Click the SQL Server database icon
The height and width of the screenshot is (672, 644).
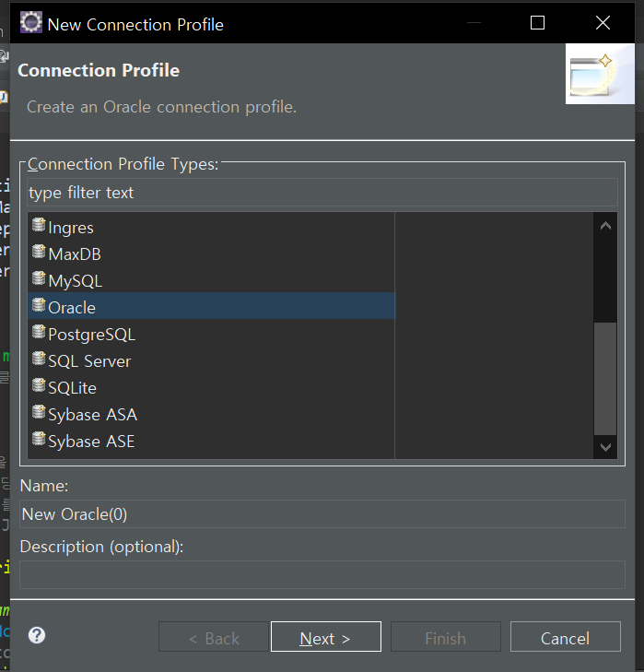click(39, 359)
